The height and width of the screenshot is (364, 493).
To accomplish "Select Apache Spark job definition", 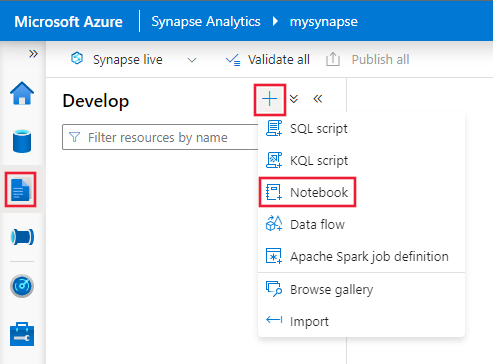I will pyautogui.click(x=361, y=256).
